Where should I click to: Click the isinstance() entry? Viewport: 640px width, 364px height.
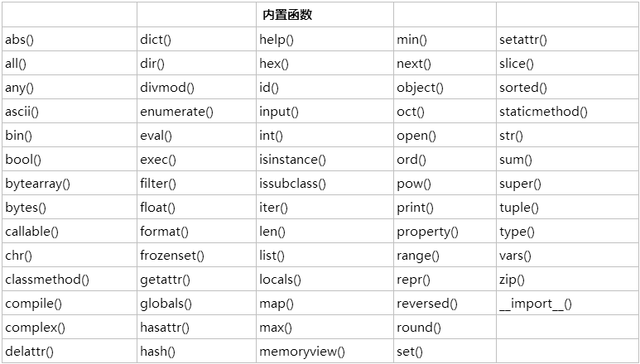click(292, 160)
